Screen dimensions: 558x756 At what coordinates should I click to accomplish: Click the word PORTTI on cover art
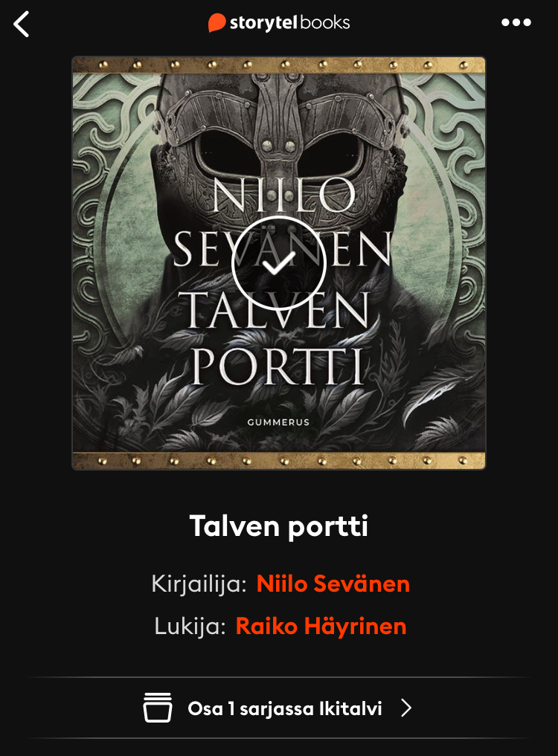click(277, 366)
